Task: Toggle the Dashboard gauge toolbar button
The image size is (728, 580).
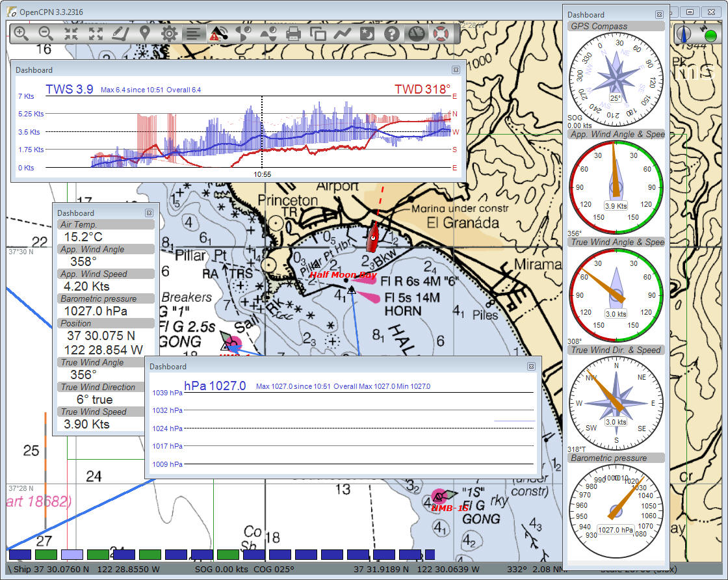Action: click(x=417, y=34)
